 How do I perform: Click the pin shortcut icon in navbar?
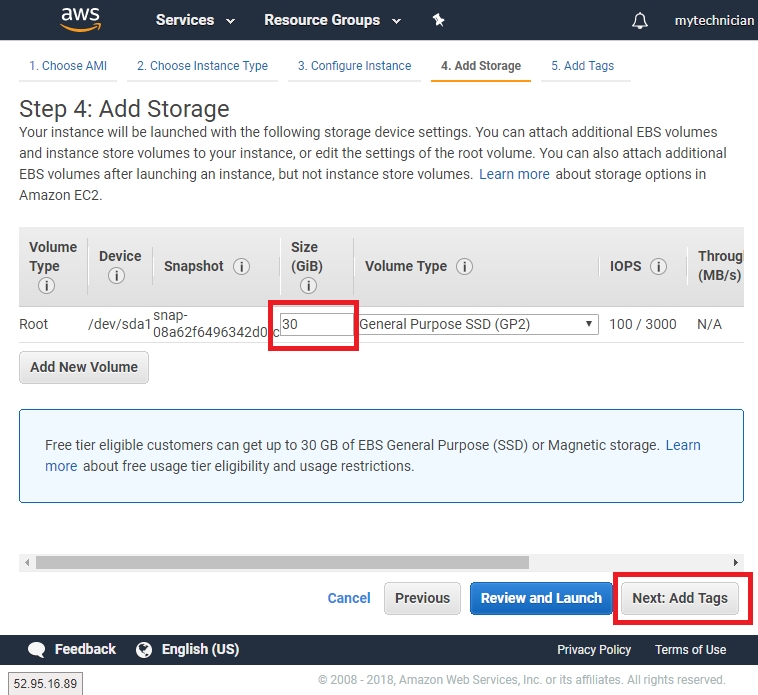[438, 20]
